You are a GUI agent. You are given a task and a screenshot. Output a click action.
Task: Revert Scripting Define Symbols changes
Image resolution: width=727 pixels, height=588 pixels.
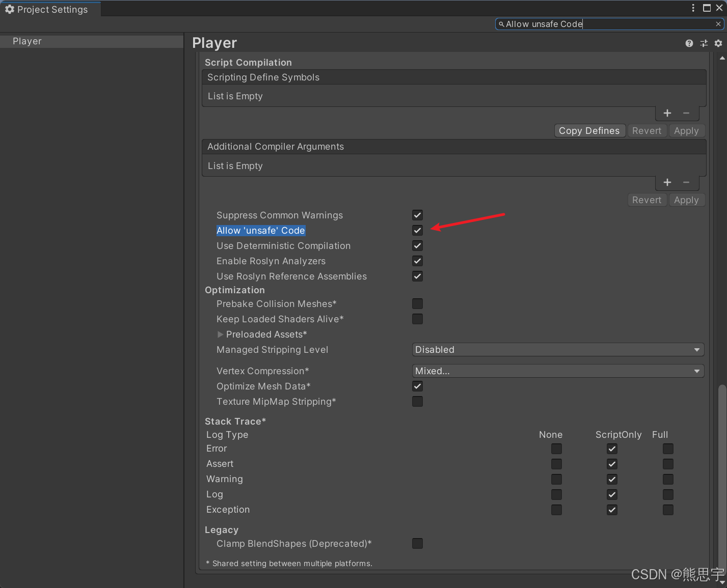click(647, 131)
